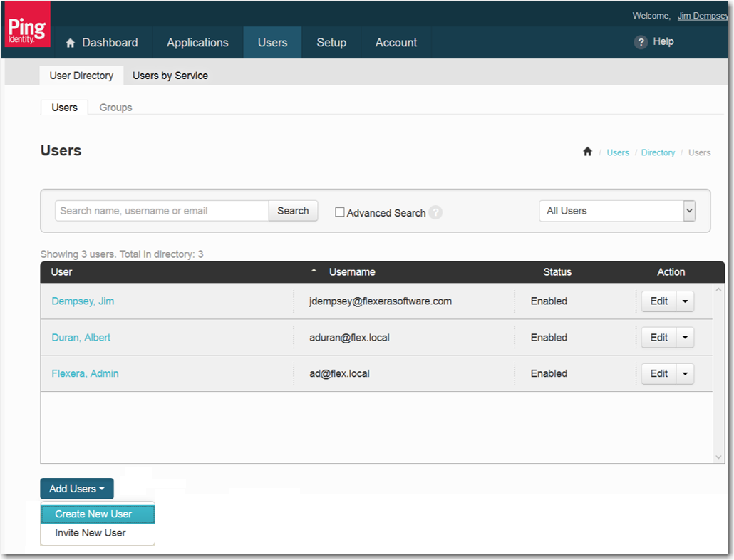The image size is (734, 560).
Task: Click the Username sort arrow icon
Action: [x=314, y=271]
